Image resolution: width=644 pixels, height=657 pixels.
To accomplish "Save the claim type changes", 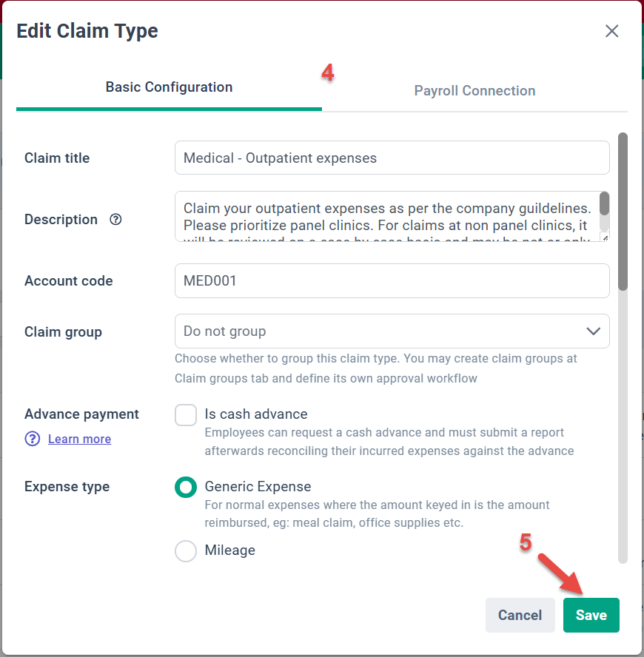I will pyautogui.click(x=591, y=615).
